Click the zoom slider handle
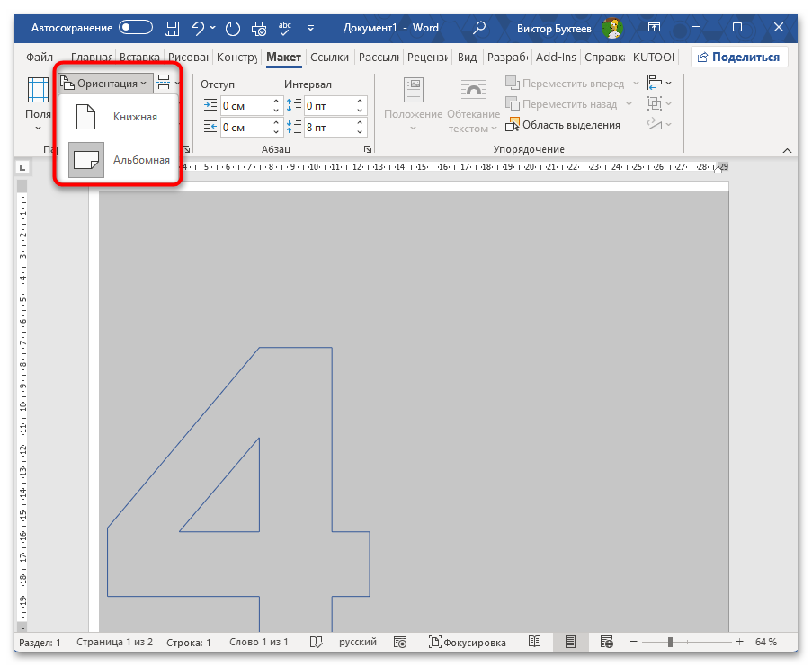This screenshot has width=812, height=666. pos(669,643)
